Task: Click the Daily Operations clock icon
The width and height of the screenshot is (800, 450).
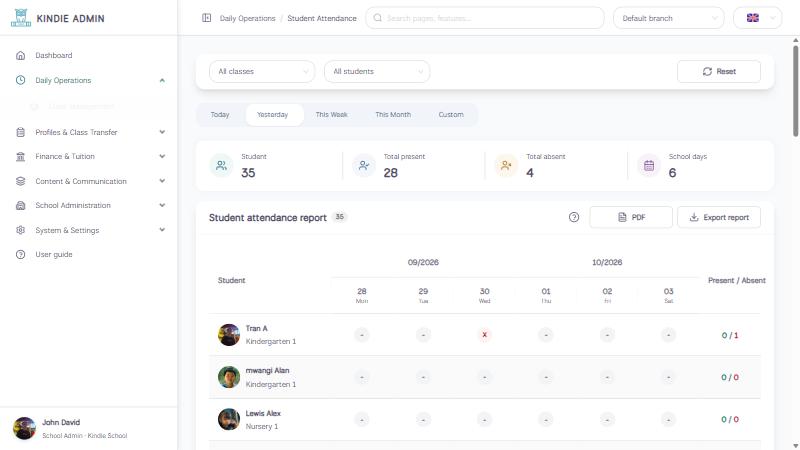Action: (x=20, y=80)
